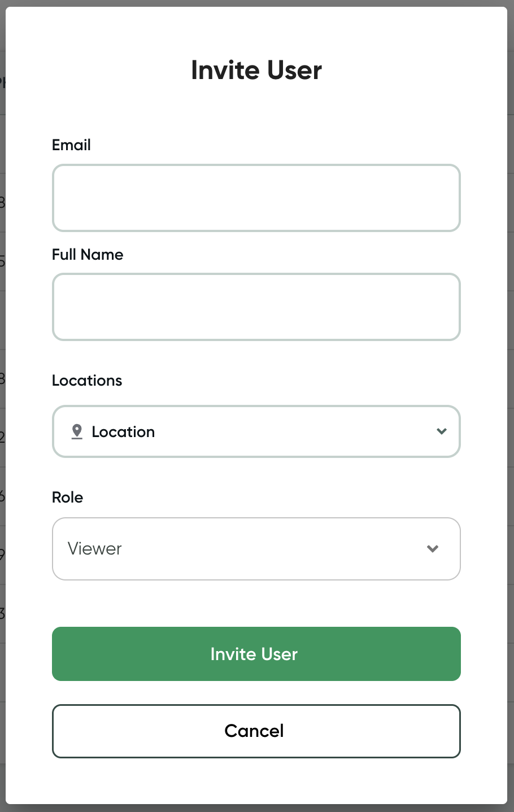
Task: Select the "Viewer" text in Role field
Action: [95, 549]
